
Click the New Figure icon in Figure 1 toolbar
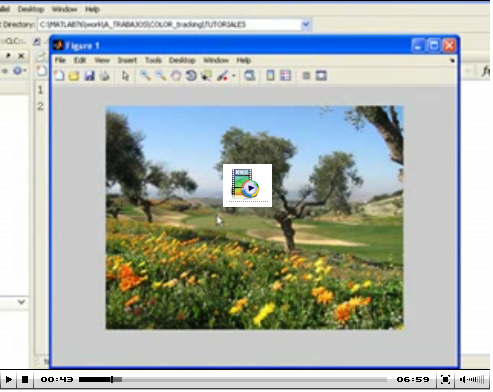[x=59, y=76]
